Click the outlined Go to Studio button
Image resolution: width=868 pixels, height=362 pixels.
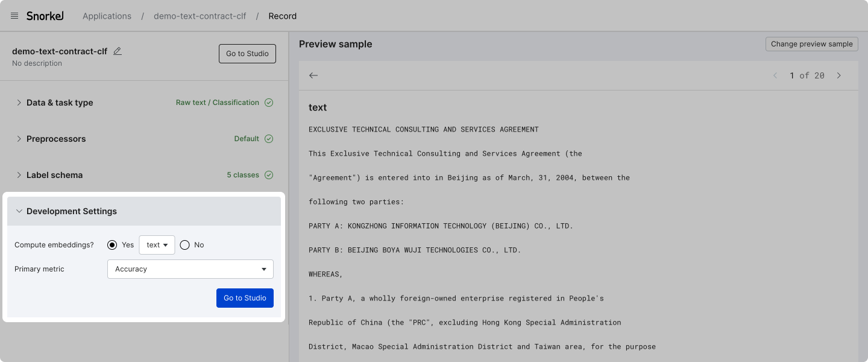coord(247,54)
